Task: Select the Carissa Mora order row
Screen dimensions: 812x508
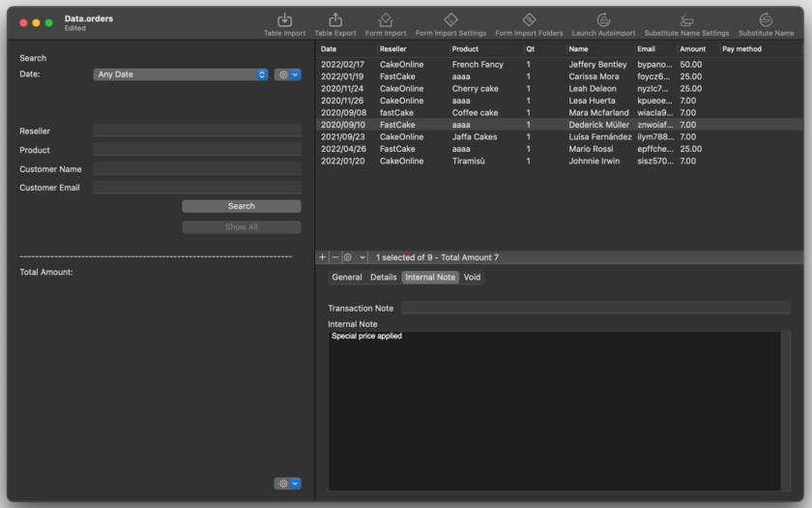Action: pos(560,76)
